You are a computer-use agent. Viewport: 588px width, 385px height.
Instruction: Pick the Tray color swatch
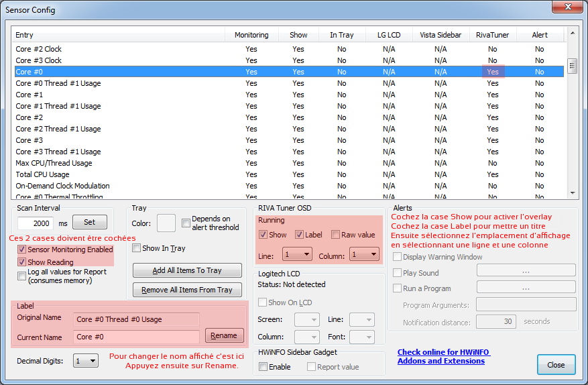pyautogui.click(x=166, y=223)
